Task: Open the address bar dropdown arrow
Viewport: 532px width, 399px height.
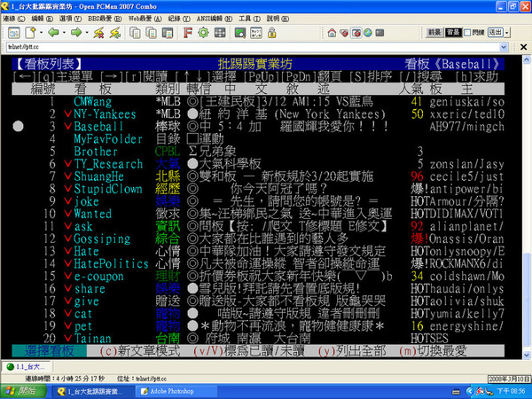Action: (504, 47)
